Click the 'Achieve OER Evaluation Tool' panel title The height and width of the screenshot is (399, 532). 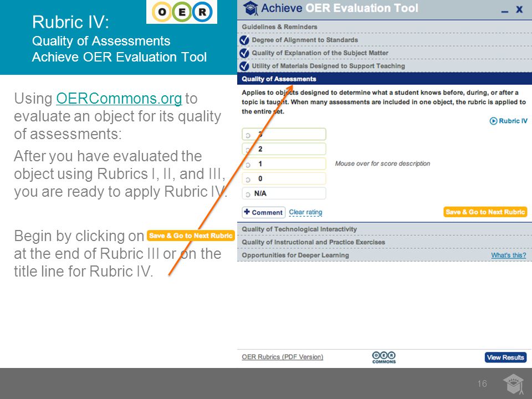[339, 8]
